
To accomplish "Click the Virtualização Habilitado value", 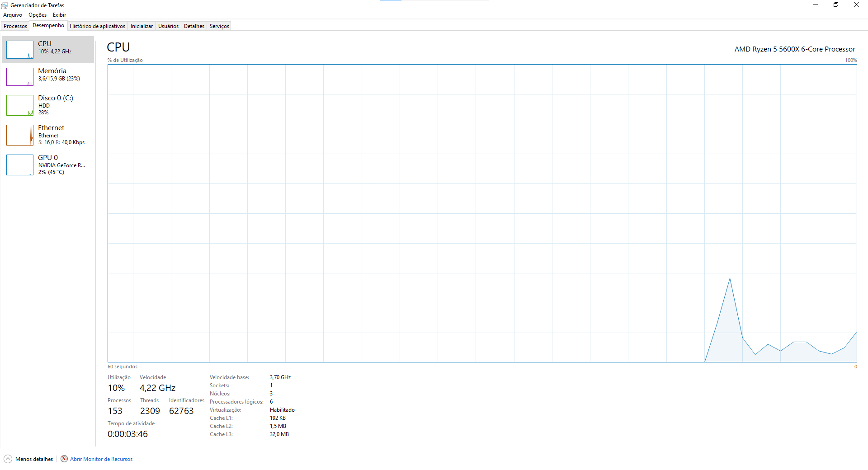I will coord(282,410).
